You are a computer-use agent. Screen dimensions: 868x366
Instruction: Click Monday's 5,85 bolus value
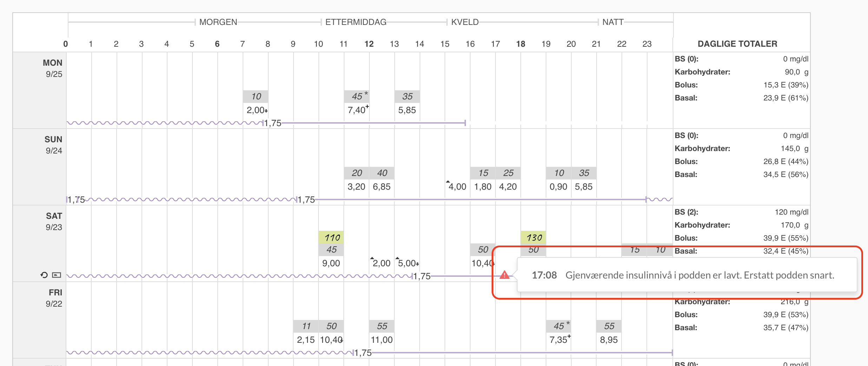407,110
